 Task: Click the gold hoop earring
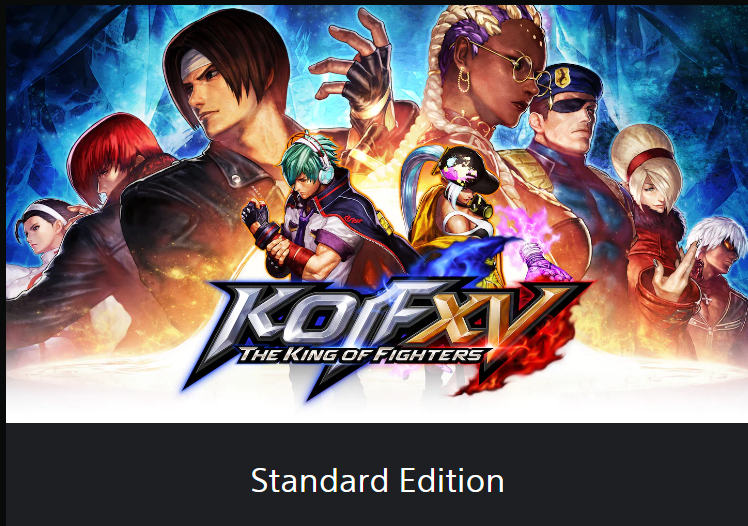(x=464, y=80)
